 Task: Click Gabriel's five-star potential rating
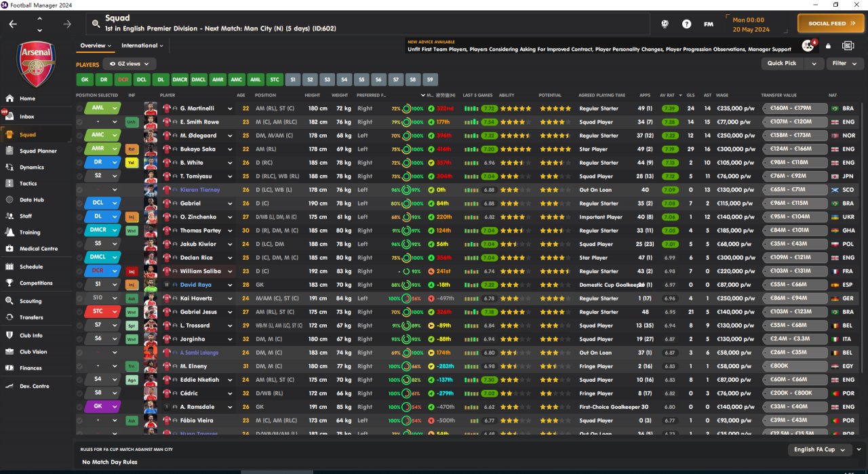click(x=555, y=203)
